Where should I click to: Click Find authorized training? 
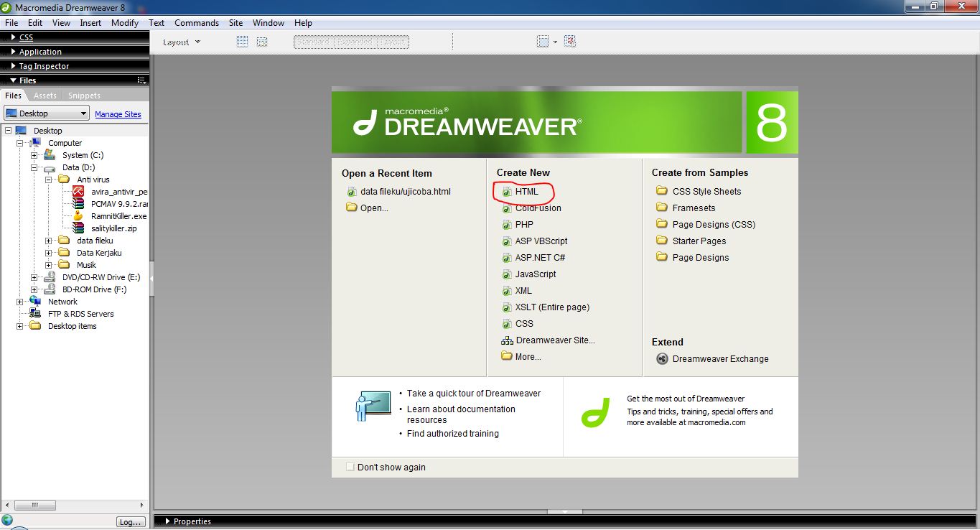coord(453,434)
